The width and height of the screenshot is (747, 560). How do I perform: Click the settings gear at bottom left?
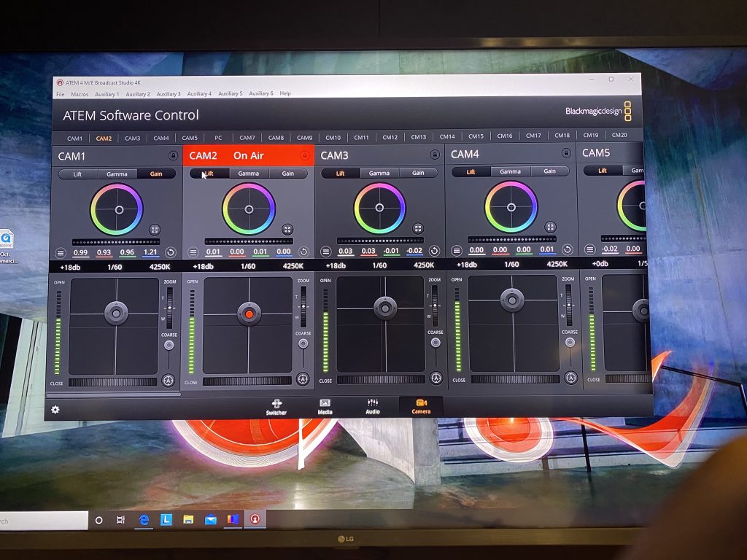[x=55, y=410]
